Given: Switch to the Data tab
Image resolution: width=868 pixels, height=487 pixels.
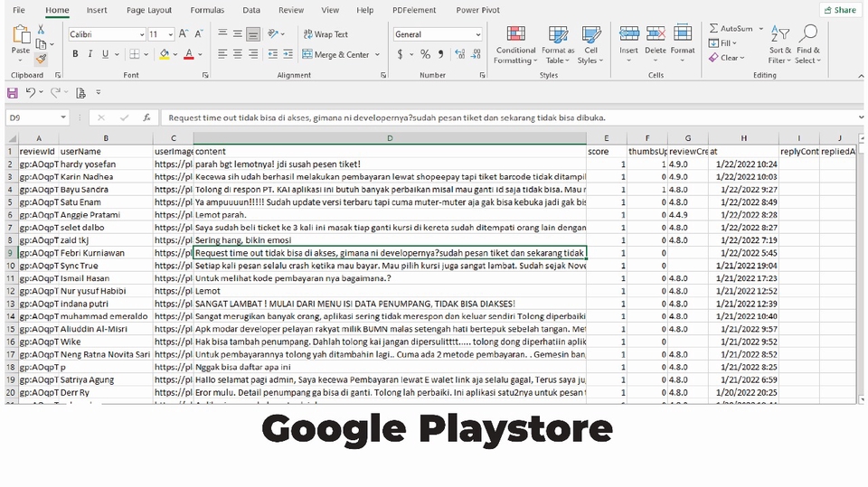Looking at the screenshot, I should coord(251,10).
